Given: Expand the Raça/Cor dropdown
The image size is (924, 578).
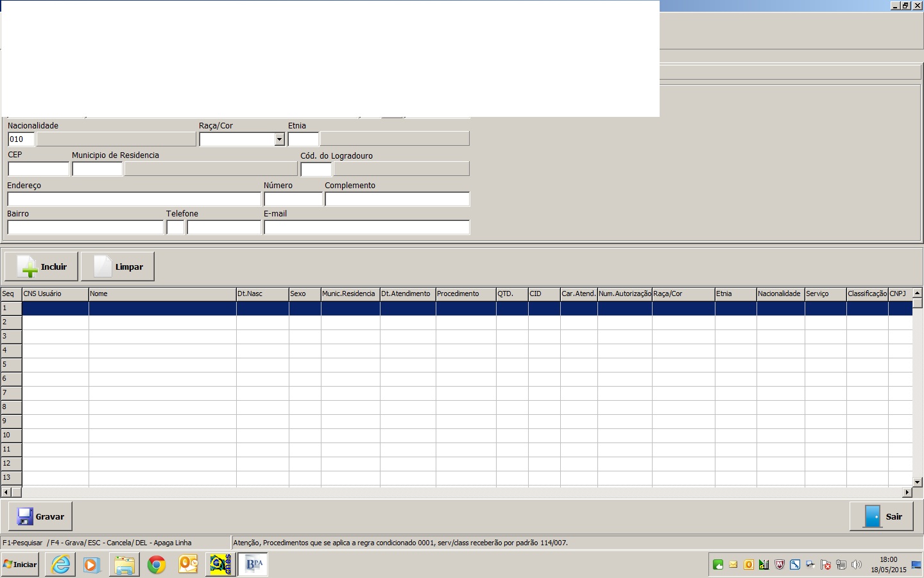Looking at the screenshot, I should point(279,139).
